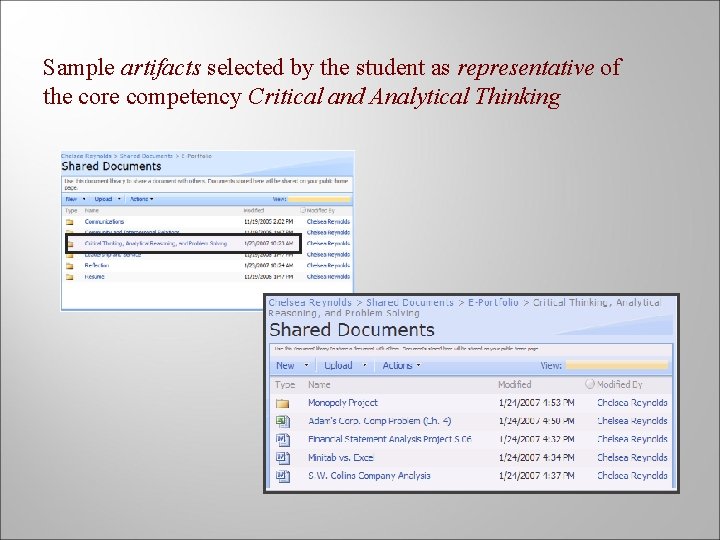
Task: Open the Reflection folder in E-Portfolio list
Action: [x=96, y=265]
